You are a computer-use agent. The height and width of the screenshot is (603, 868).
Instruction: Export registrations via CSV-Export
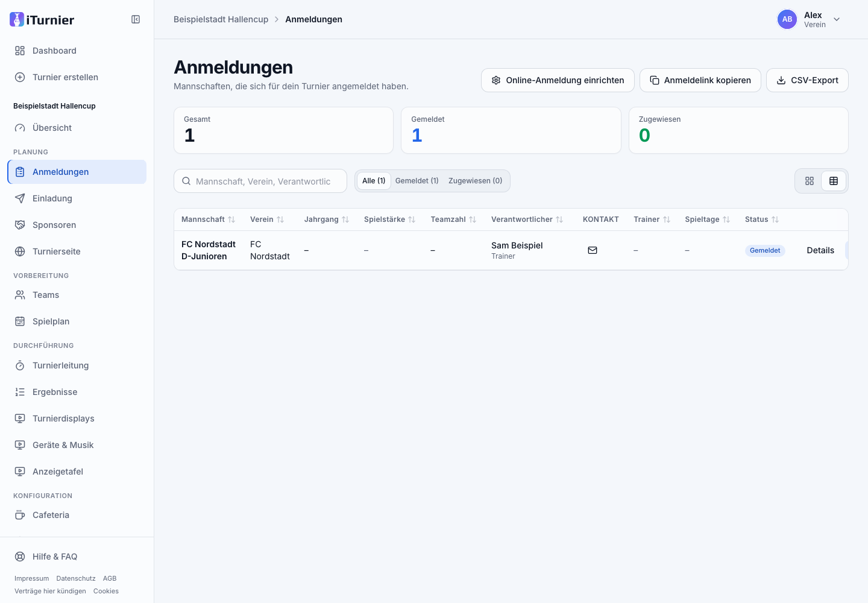[x=807, y=80]
